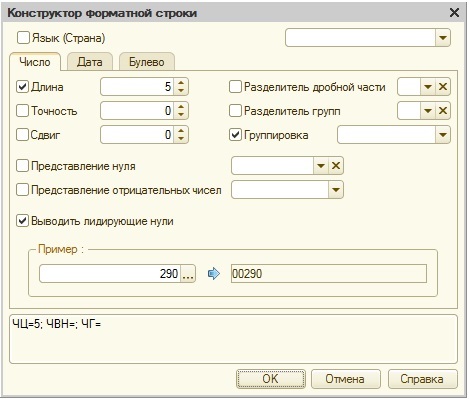The height and width of the screenshot is (399, 469).
Task: Clear the Представление нуля field with X
Action: (x=336, y=166)
